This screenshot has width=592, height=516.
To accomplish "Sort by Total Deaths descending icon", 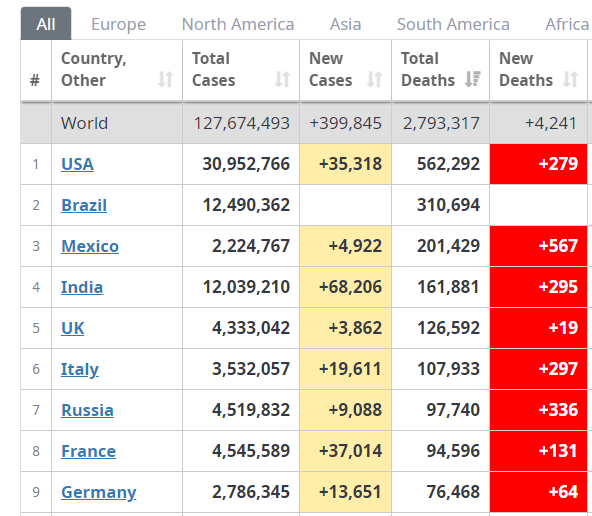I will click(x=473, y=80).
